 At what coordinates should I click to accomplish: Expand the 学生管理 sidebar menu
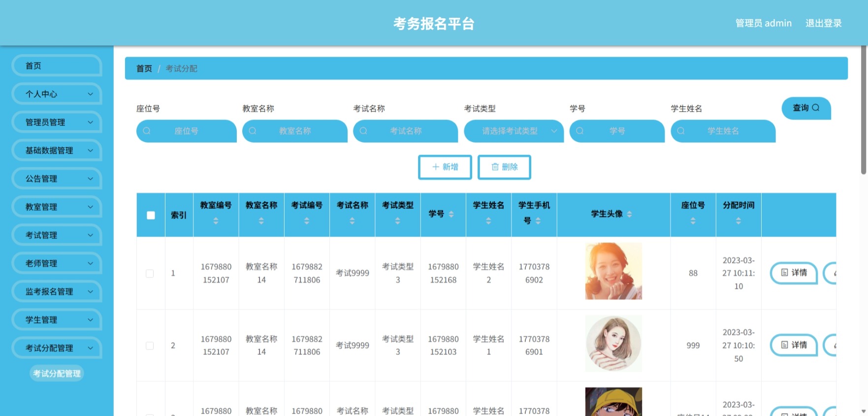[57, 320]
